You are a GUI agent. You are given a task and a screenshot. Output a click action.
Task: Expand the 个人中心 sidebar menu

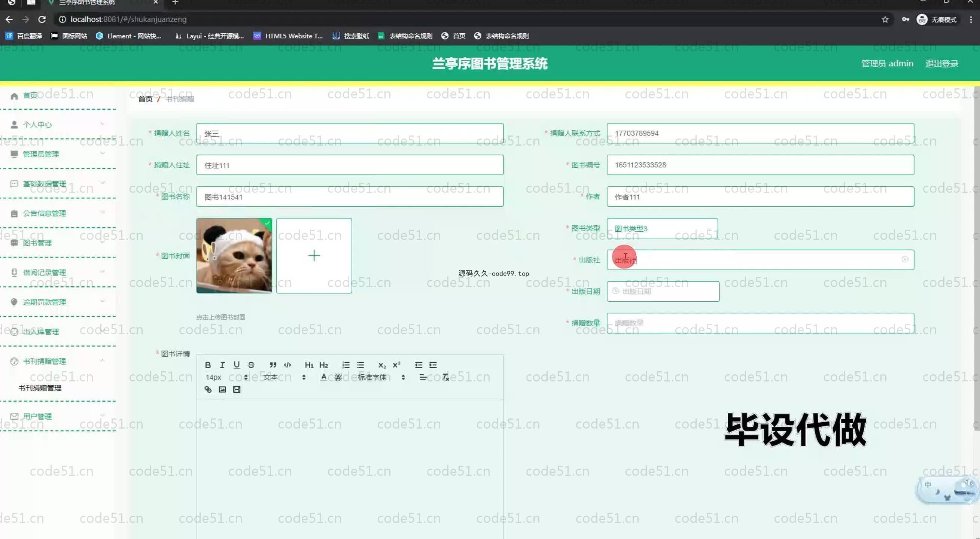[57, 124]
